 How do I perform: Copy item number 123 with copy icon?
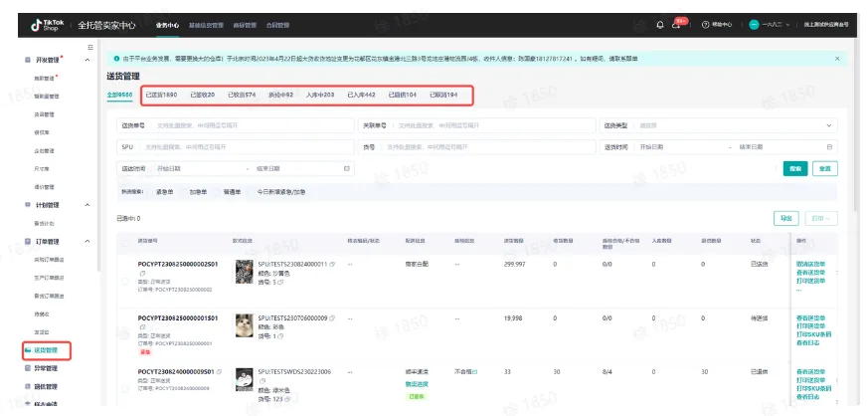(286, 399)
